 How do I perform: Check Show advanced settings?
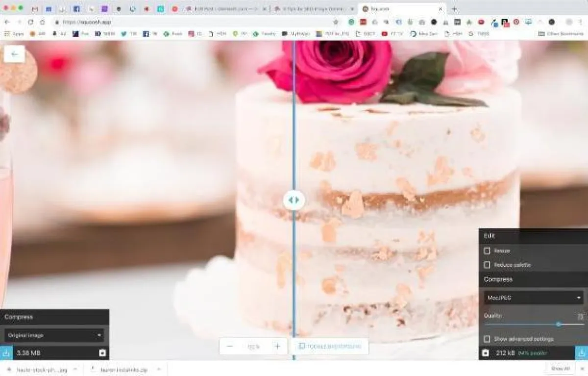pyautogui.click(x=487, y=339)
